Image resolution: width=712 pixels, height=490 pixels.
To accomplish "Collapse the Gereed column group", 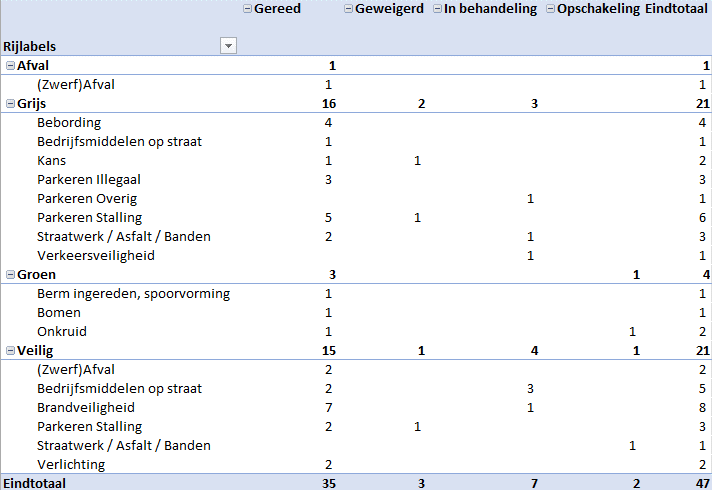I will click(247, 9).
